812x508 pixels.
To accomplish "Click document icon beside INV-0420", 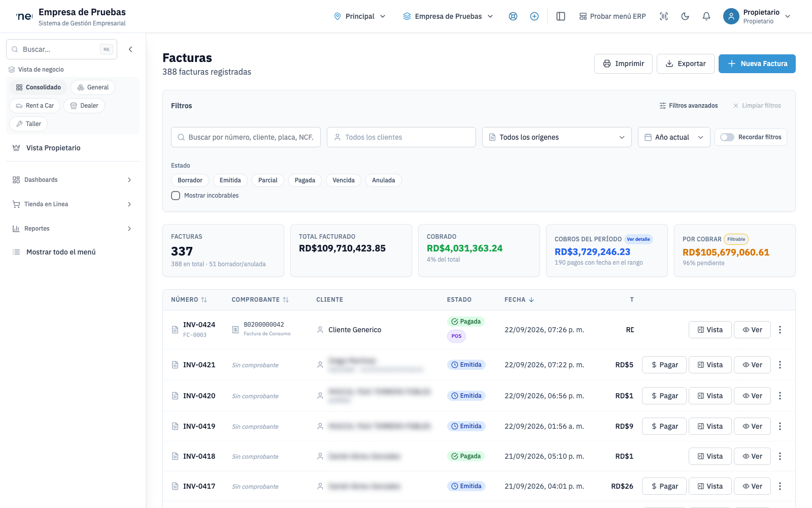I will [x=175, y=396].
